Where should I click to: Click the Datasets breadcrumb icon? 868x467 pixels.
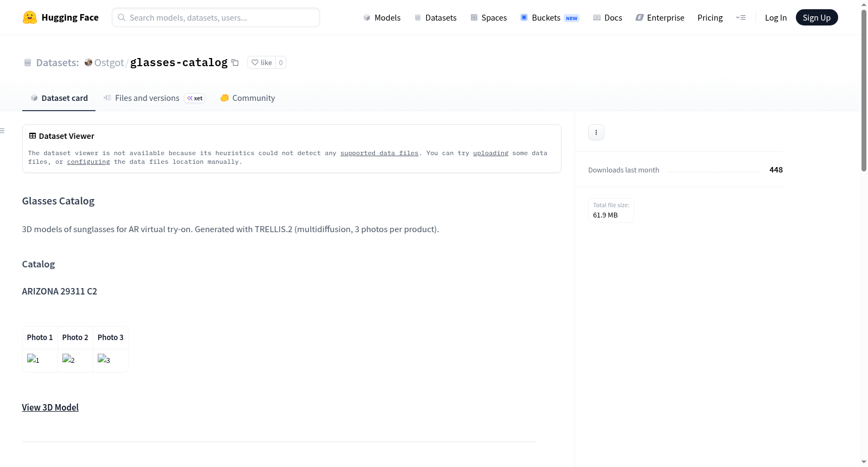[x=28, y=62]
